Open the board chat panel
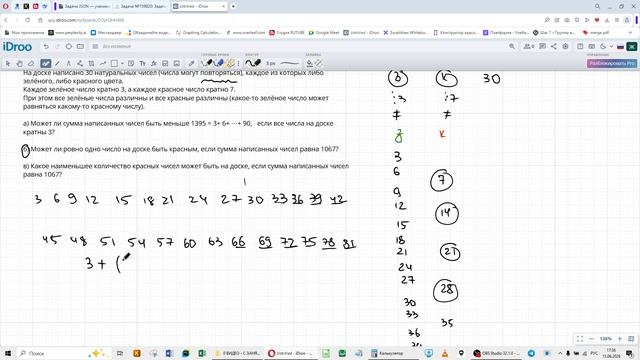Viewport: 640px width, 360px height. (x=542, y=47)
